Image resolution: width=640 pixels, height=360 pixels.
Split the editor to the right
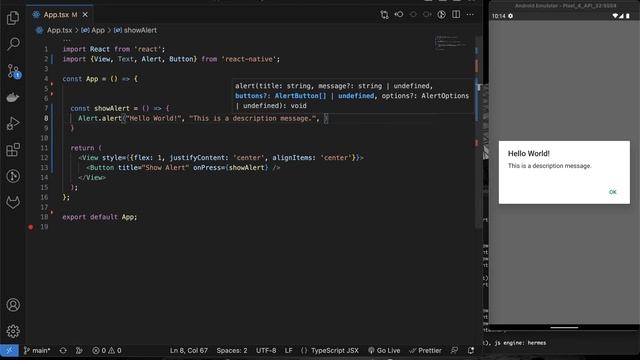pyautogui.click(x=456, y=15)
